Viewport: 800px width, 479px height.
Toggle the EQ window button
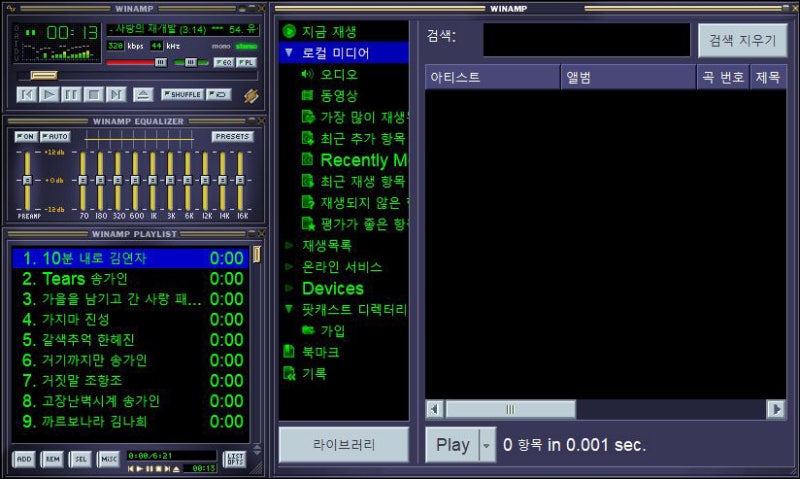(223, 62)
